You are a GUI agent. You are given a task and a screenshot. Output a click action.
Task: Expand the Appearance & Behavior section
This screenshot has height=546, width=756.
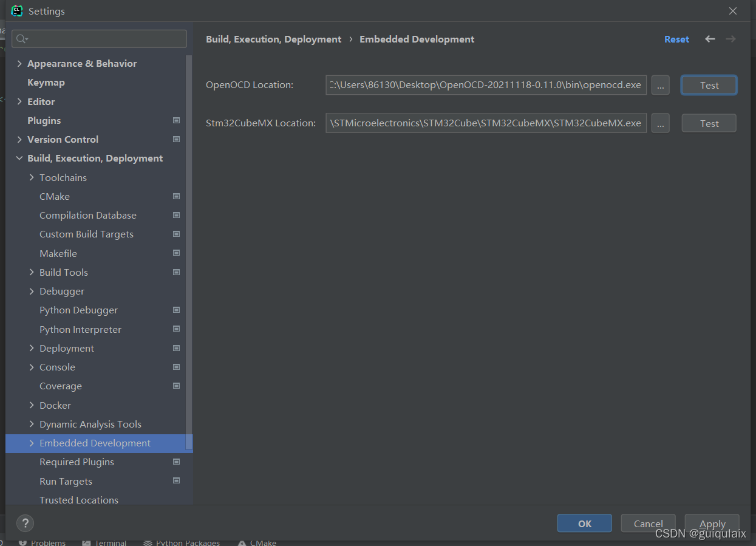point(19,63)
